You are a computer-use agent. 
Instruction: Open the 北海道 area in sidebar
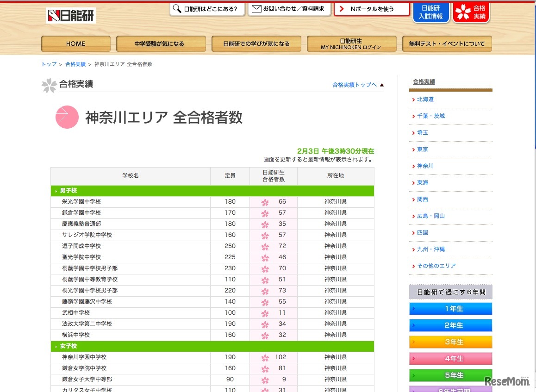click(425, 100)
